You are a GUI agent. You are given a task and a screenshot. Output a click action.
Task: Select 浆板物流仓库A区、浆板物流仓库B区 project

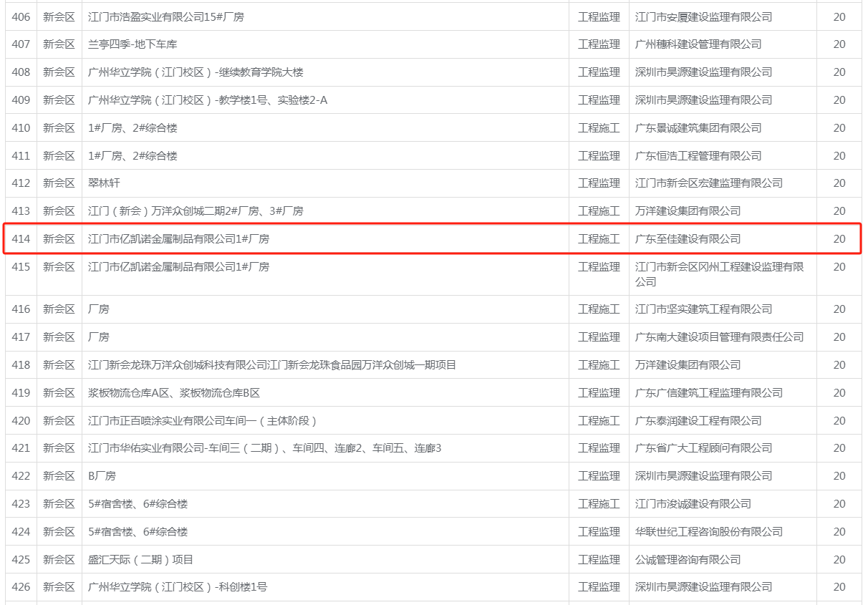click(x=174, y=393)
